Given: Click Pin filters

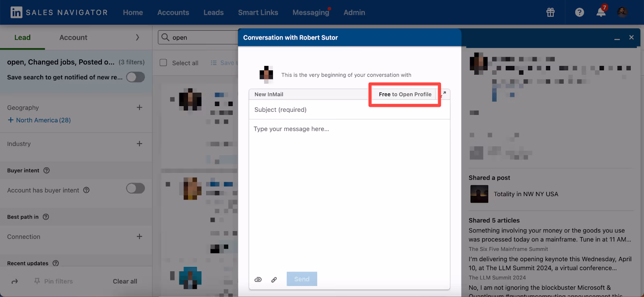Looking at the screenshot, I should [54, 281].
